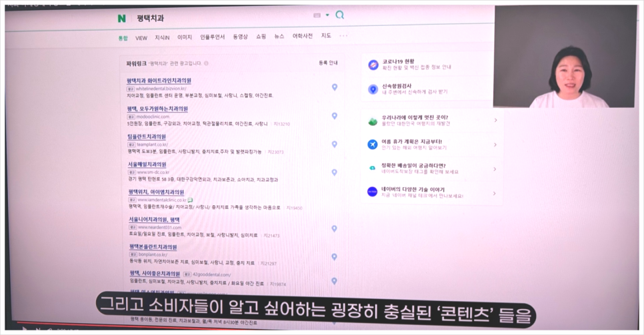Expand the search autocomplete dropdown arrow
The height and width of the screenshot is (335, 644).
coord(327,15)
